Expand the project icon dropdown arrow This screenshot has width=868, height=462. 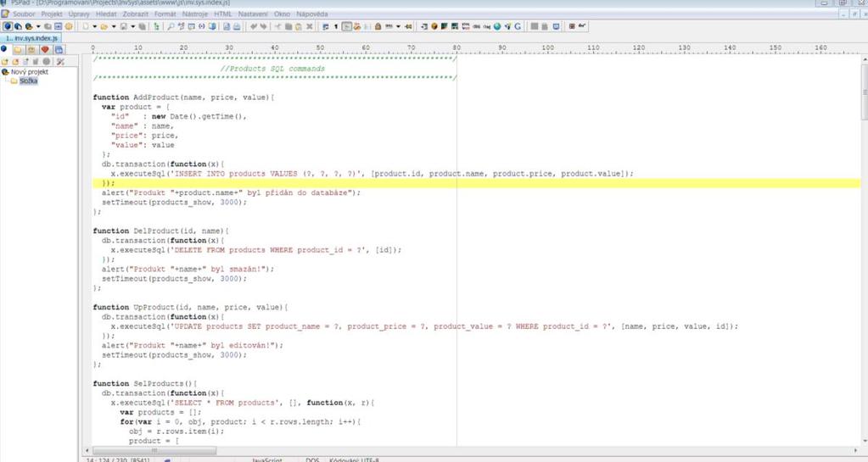[x=38, y=26]
